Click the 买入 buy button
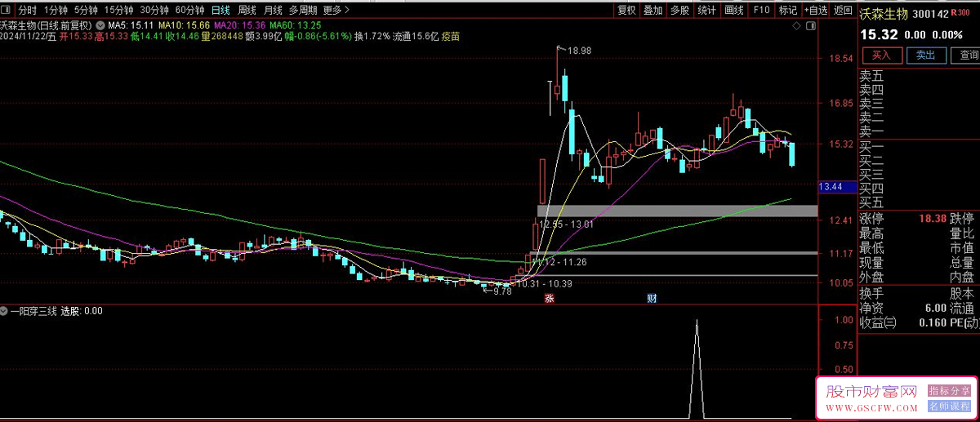980x422 pixels. [881, 55]
